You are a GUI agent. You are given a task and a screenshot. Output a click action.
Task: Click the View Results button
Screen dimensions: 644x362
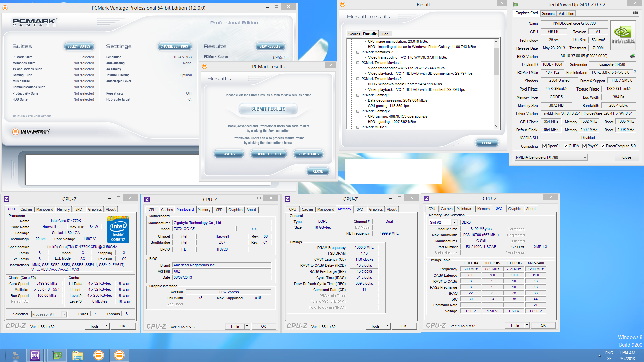270,46
